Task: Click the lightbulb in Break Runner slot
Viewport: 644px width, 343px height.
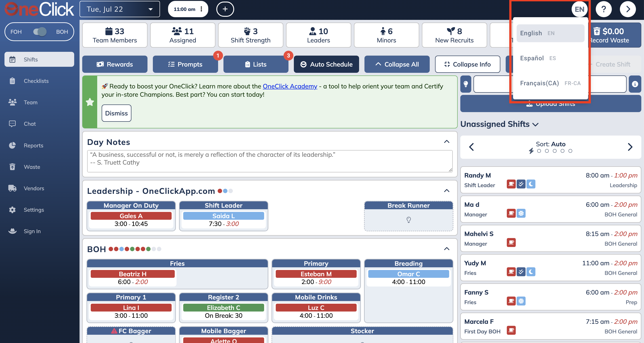Action: pyautogui.click(x=408, y=220)
